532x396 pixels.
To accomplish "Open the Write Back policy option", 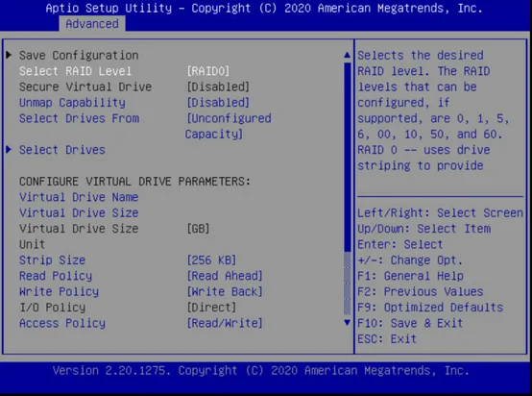I will pyautogui.click(x=225, y=292).
